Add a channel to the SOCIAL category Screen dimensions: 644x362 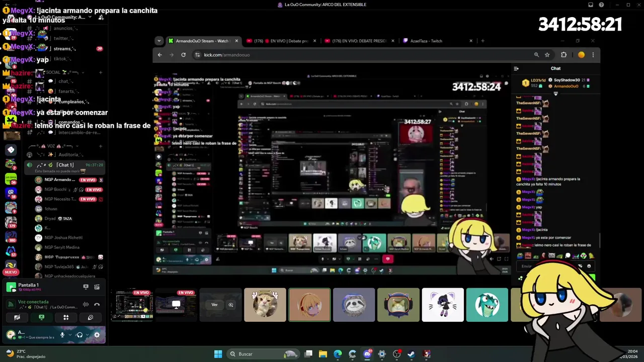click(x=101, y=72)
